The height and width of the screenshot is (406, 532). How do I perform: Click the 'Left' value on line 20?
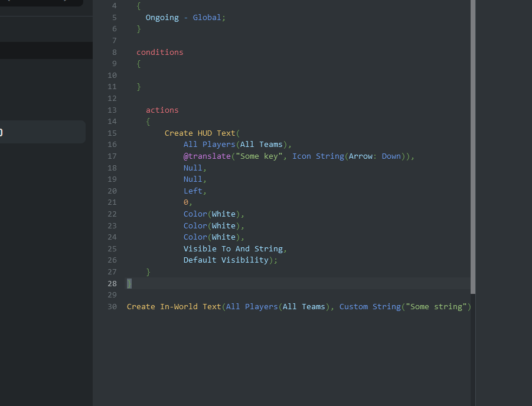[x=192, y=191]
